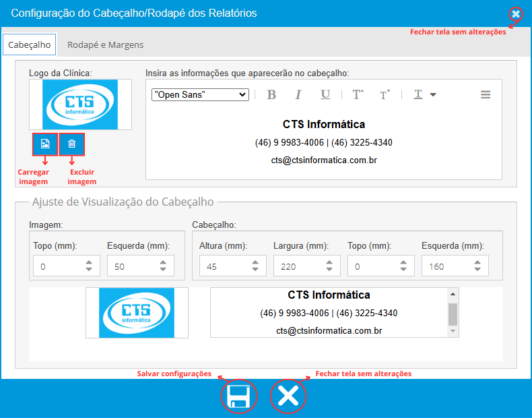
Task: Click Cabeçalho Esquerda field showing 160
Action: click(x=455, y=266)
